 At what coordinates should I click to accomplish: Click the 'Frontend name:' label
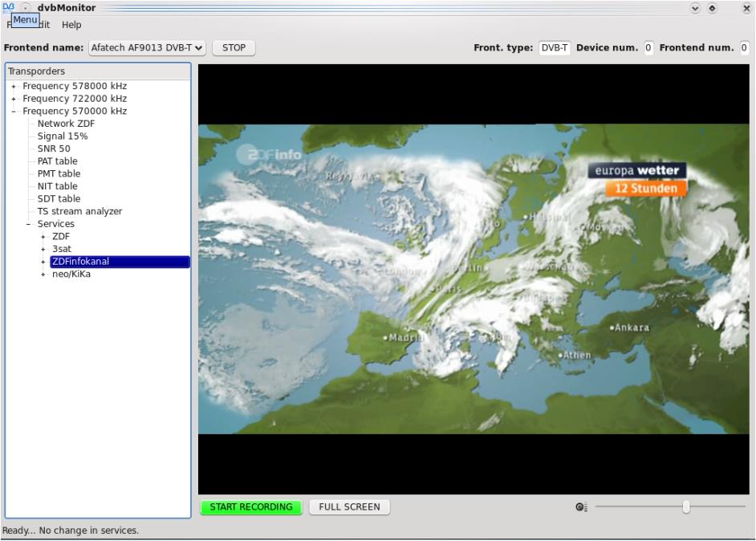point(43,47)
